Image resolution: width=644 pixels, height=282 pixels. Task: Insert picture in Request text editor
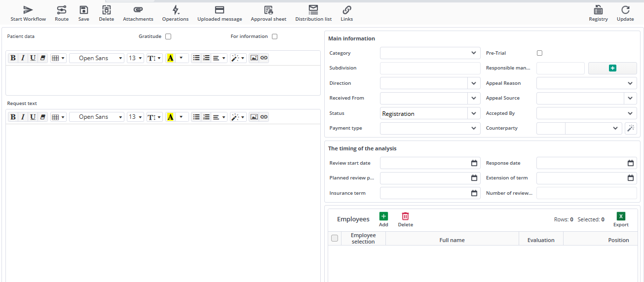(254, 117)
